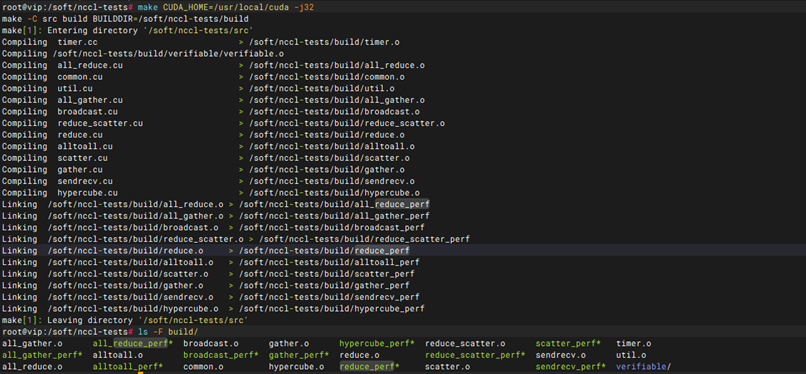
Task: Select alltoall_perf* in the ls listing
Action: tap(128, 367)
